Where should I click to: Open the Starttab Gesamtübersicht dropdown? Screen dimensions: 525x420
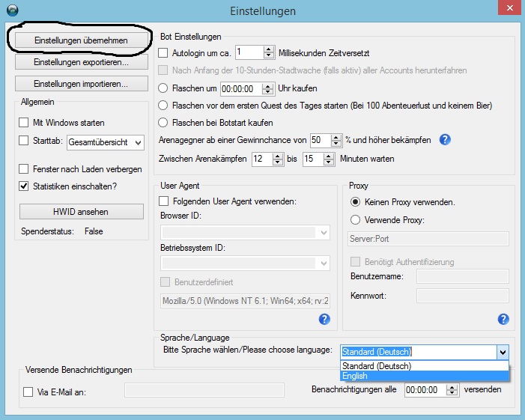106,142
